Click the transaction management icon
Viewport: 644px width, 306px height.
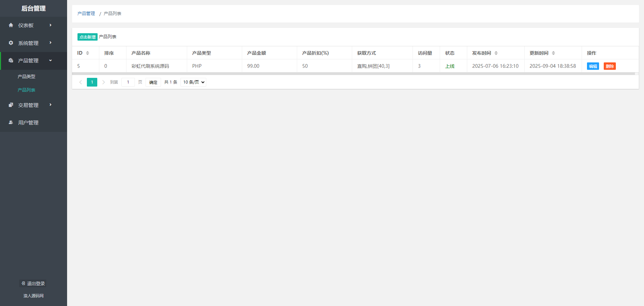[11, 105]
